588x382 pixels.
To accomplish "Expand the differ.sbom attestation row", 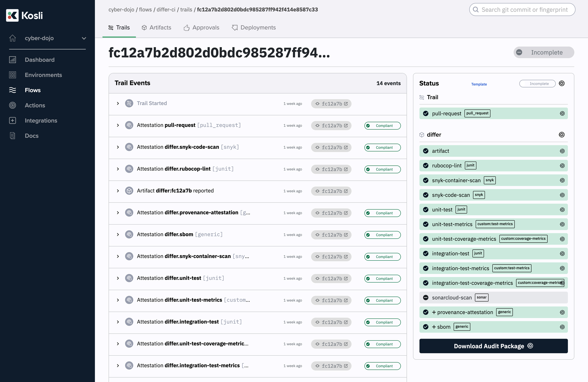I will (118, 235).
